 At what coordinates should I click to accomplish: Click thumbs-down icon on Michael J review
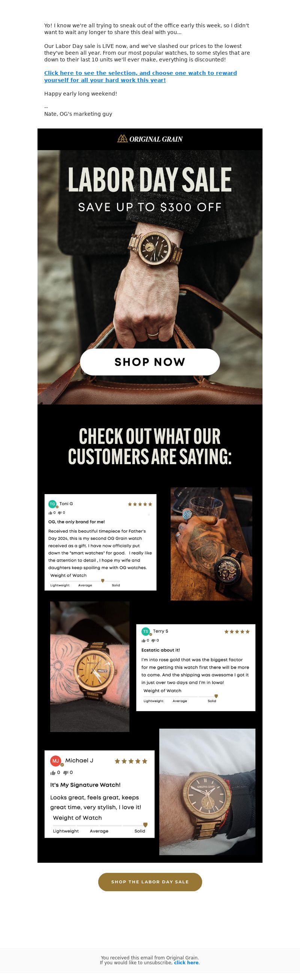pos(66,773)
